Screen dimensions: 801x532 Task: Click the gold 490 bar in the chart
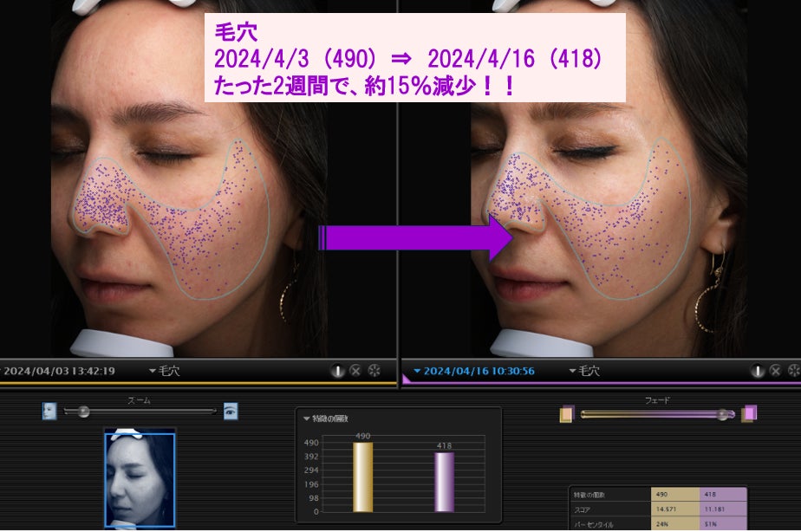pyautogui.click(x=362, y=477)
